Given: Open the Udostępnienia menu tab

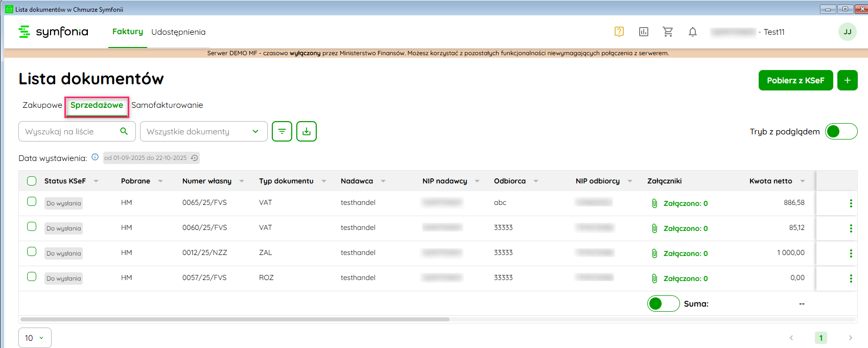Looking at the screenshot, I should coord(178,32).
